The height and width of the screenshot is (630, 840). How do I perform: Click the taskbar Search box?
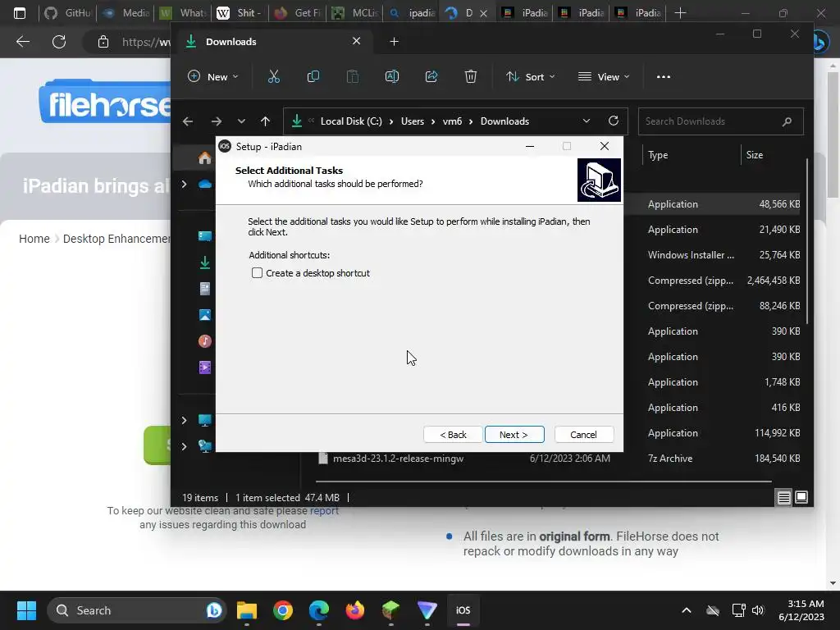(137, 610)
